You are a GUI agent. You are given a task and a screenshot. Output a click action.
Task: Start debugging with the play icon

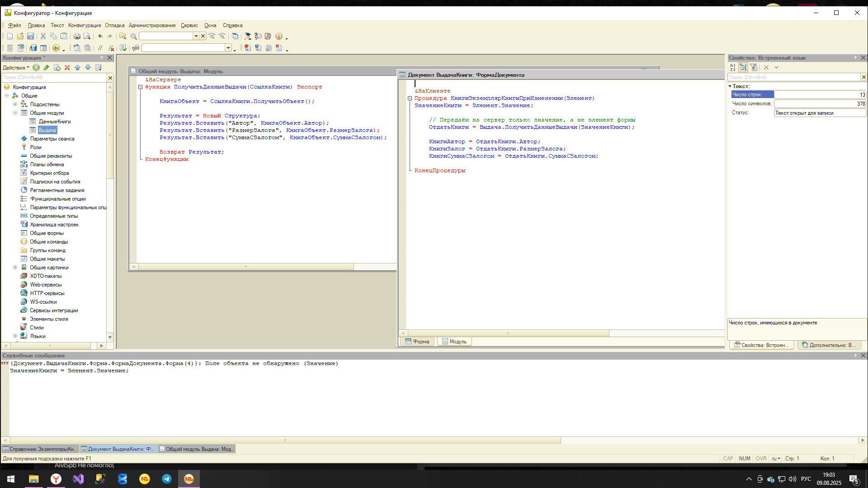point(56,48)
